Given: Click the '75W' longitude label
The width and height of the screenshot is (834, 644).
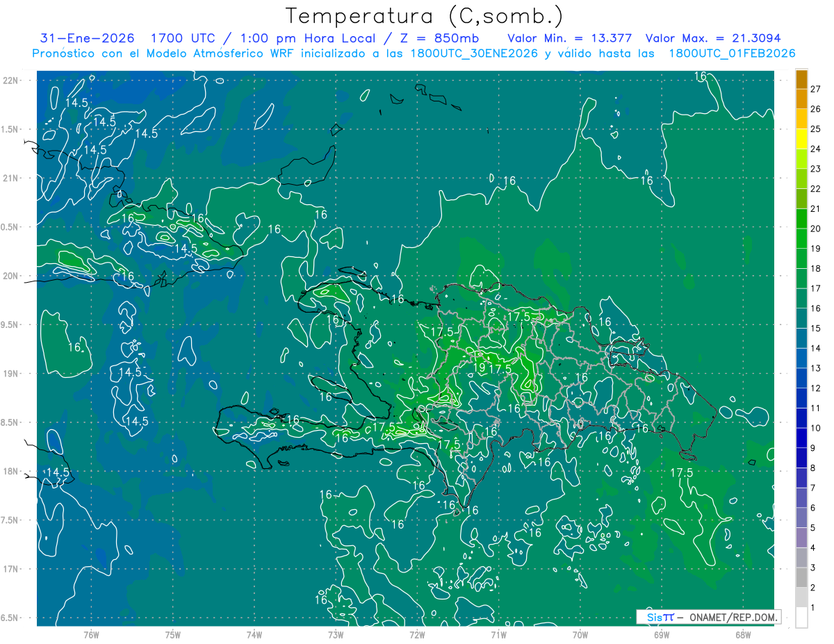Looking at the screenshot, I should tap(172, 635).
